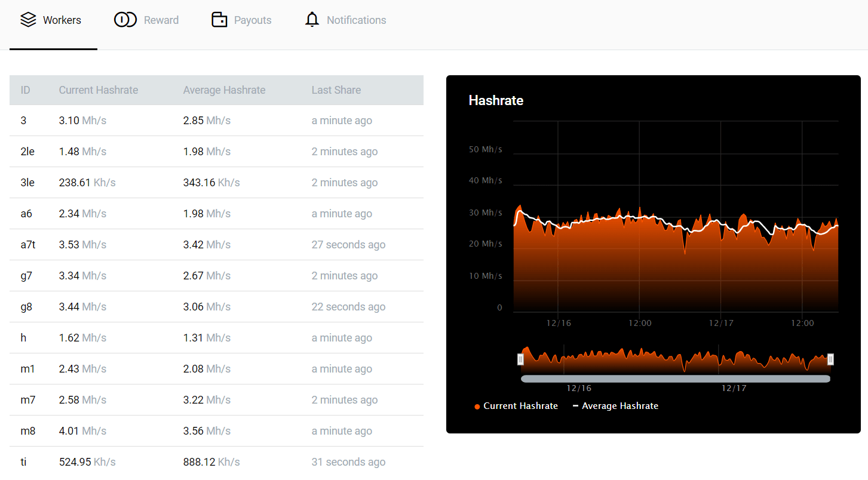This screenshot has width=868, height=480.
Task: Click the Payouts wallet icon
Action: click(219, 20)
